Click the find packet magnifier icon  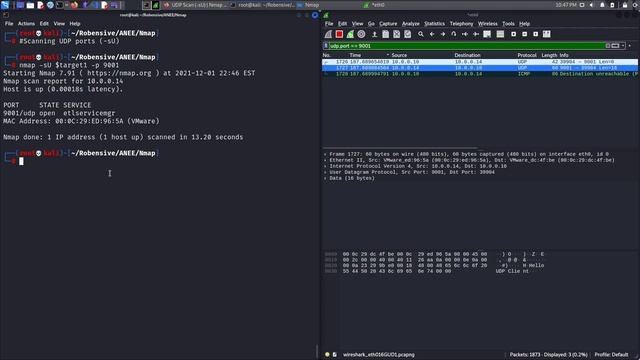(x=421, y=34)
